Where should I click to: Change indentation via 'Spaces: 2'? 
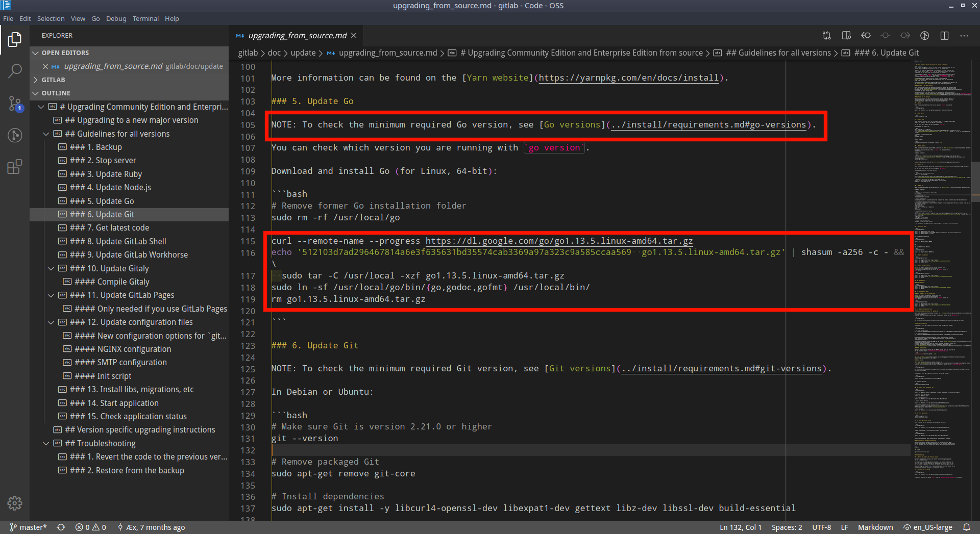pyautogui.click(x=787, y=527)
